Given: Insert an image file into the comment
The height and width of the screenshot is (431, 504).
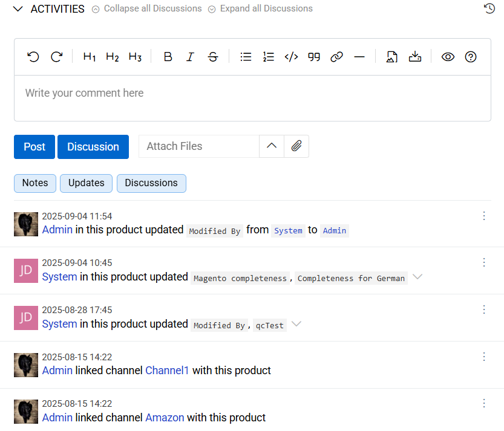Looking at the screenshot, I should tap(392, 57).
